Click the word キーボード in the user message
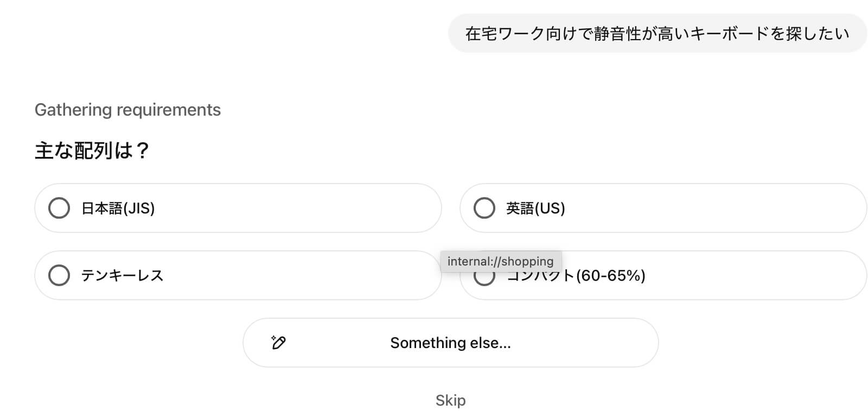Viewport: 868px width, 417px height. pos(722,34)
